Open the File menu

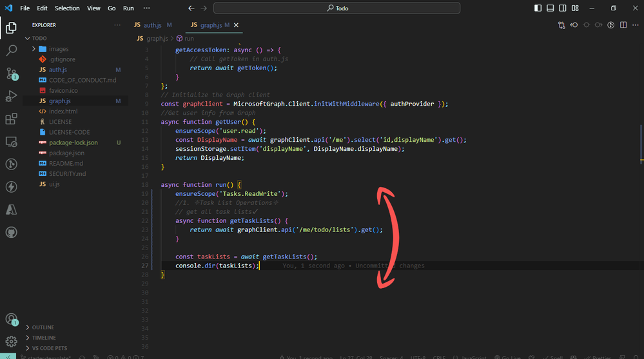point(24,8)
